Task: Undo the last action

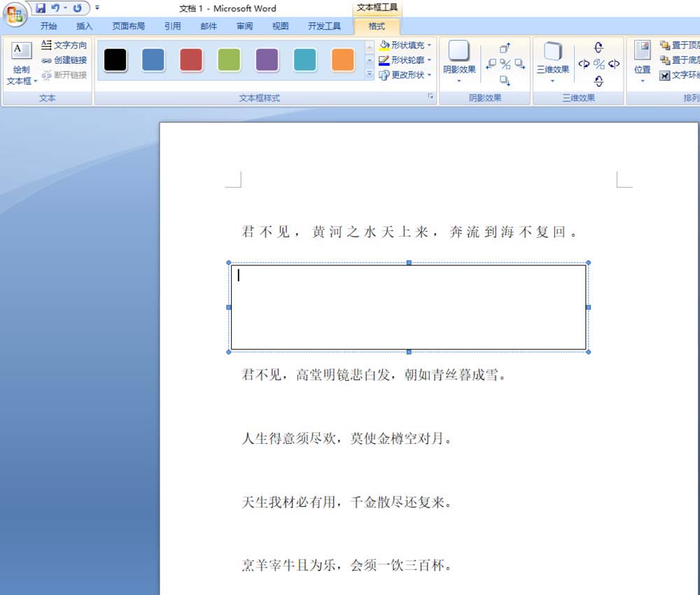Action: pyautogui.click(x=55, y=8)
